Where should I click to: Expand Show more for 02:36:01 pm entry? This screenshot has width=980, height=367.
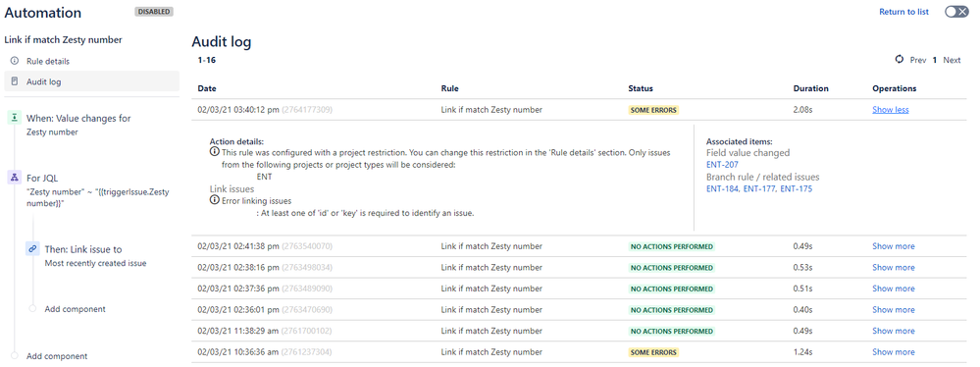(x=894, y=309)
